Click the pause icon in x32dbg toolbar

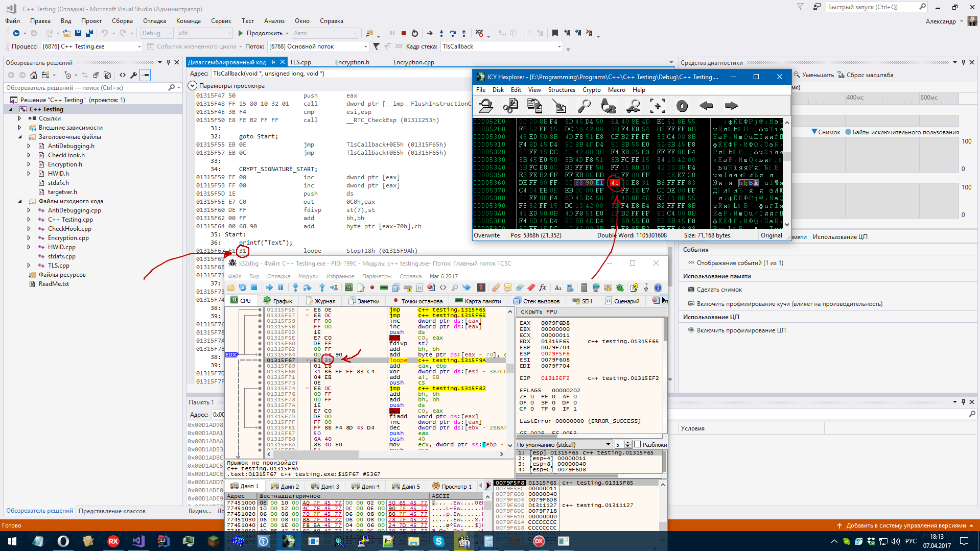(x=281, y=288)
